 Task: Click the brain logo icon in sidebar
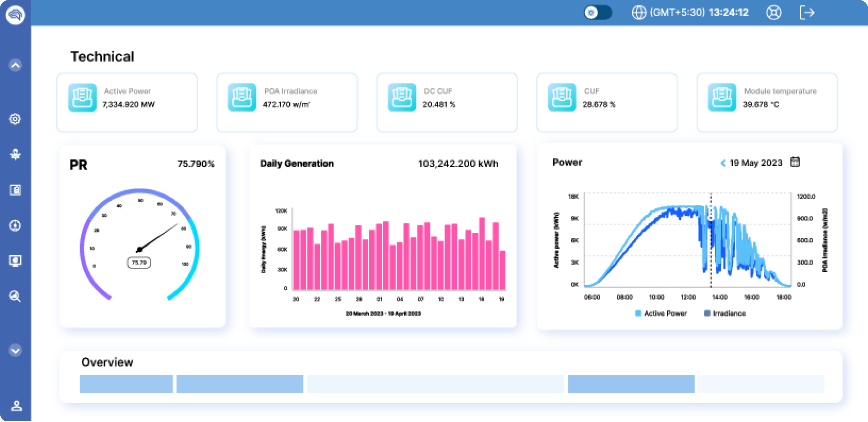pyautogui.click(x=15, y=15)
